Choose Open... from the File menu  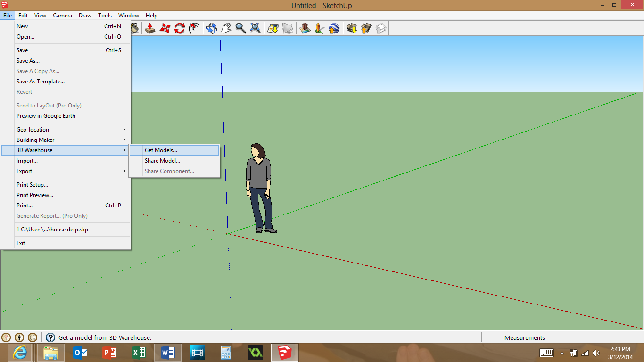(66, 37)
